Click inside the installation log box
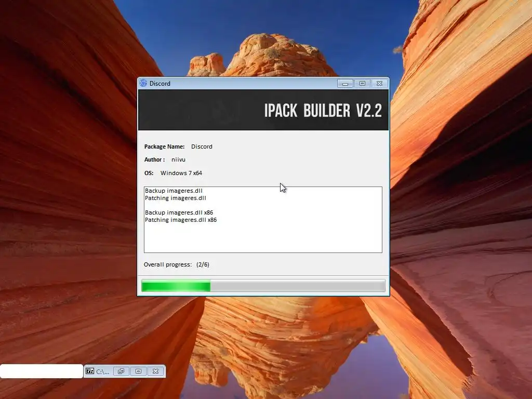 pyautogui.click(x=263, y=220)
